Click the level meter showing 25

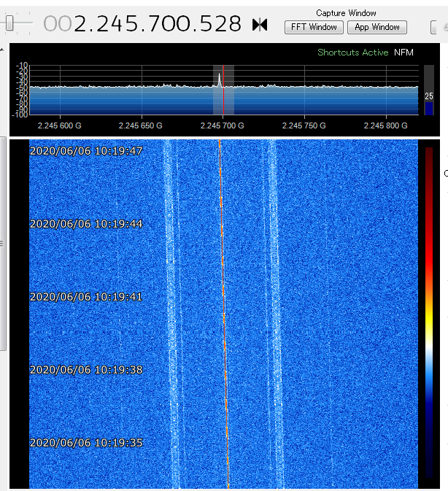429,90
